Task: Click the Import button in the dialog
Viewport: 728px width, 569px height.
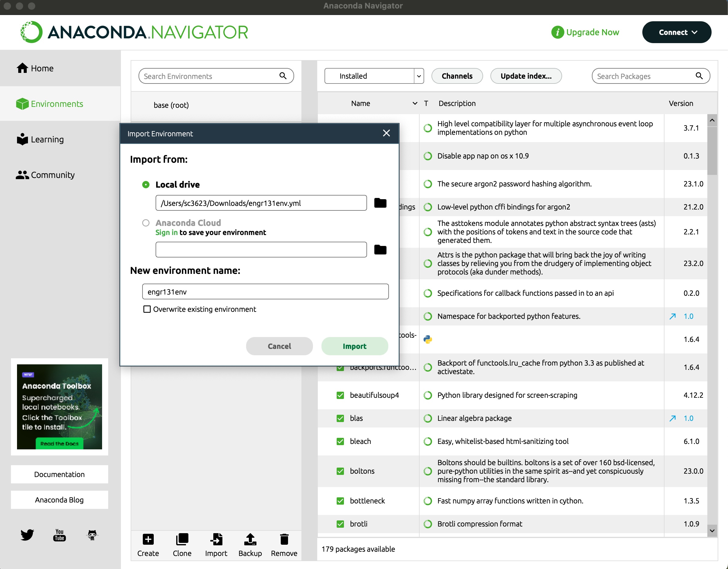Action: tap(355, 346)
